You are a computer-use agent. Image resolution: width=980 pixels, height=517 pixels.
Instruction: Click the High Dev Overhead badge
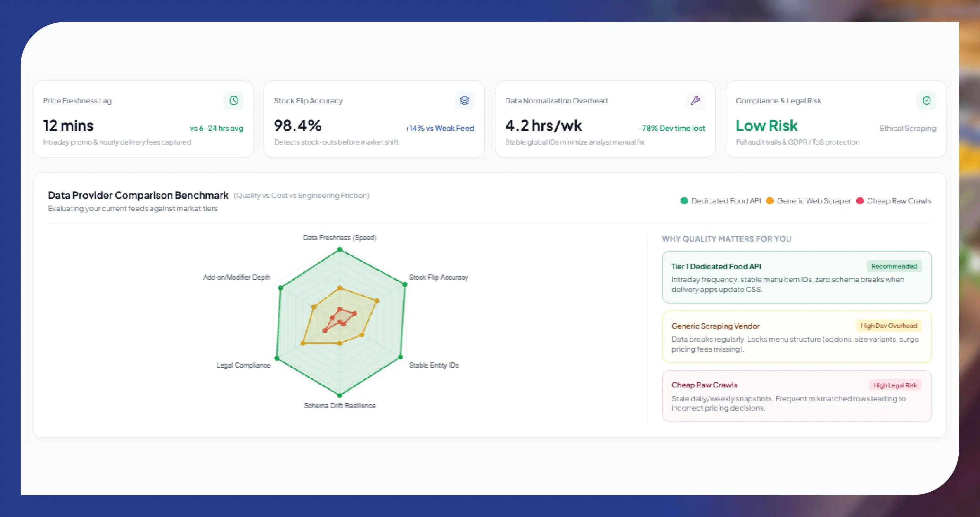point(889,326)
